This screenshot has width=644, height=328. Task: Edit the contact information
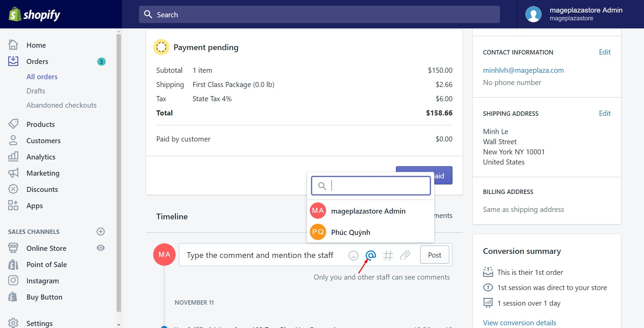pyautogui.click(x=604, y=52)
